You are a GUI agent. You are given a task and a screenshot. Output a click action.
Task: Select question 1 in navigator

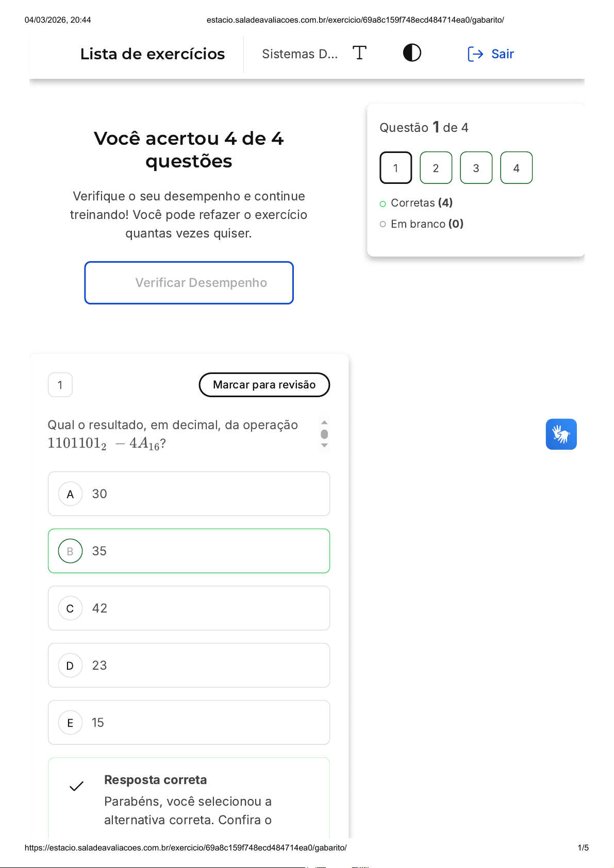click(396, 168)
